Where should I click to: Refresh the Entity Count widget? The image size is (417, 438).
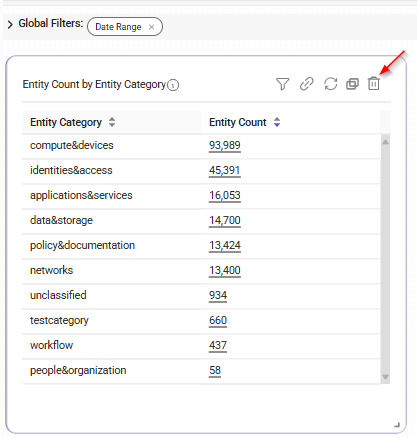pyautogui.click(x=330, y=84)
